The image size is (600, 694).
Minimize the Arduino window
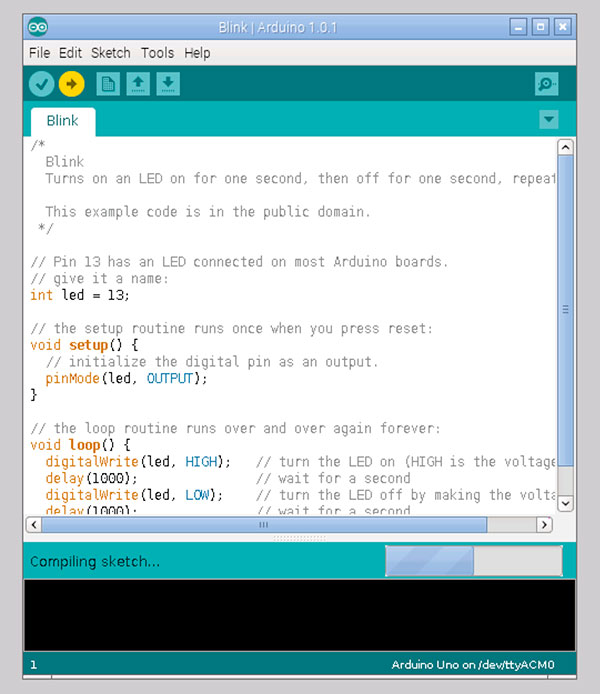coord(518,27)
